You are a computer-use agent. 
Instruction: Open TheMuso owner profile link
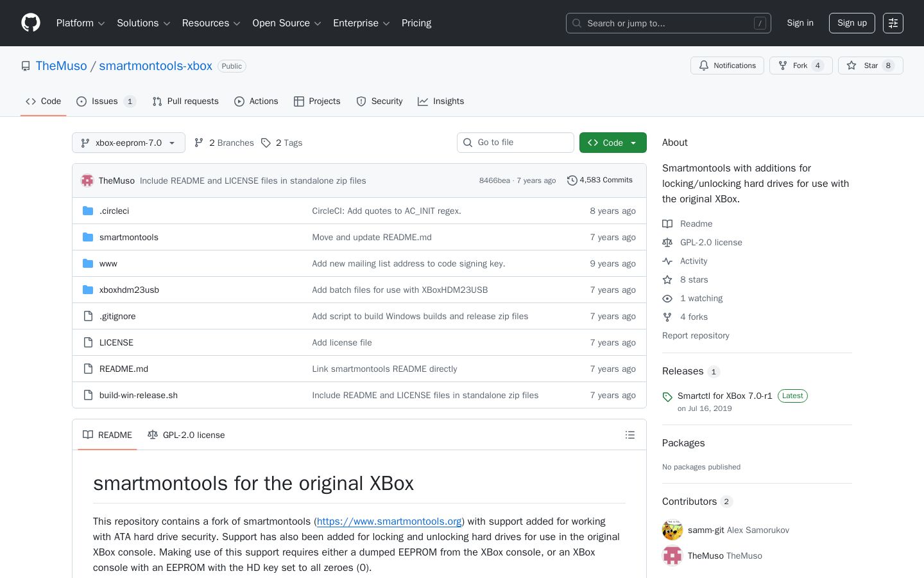pyautogui.click(x=62, y=66)
